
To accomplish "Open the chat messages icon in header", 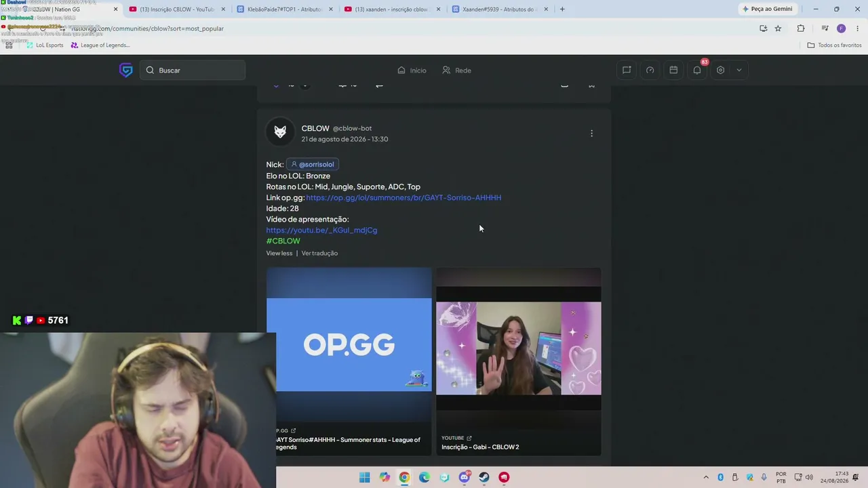I will [627, 70].
